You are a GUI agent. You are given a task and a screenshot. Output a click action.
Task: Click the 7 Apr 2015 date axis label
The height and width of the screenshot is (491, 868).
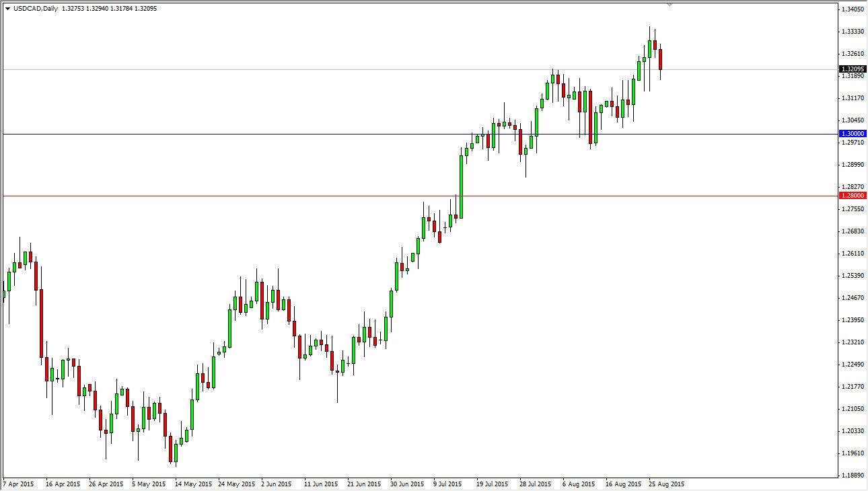click(x=18, y=484)
